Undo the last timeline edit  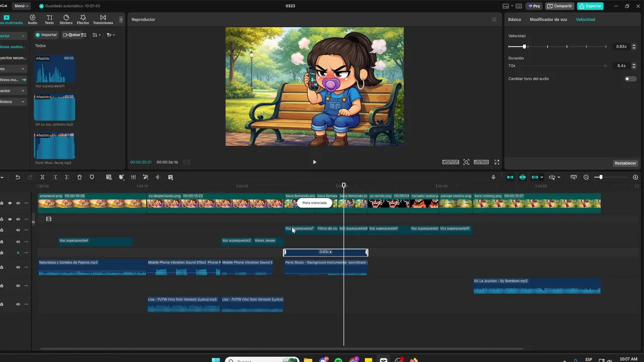pyautogui.click(x=18, y=177)
